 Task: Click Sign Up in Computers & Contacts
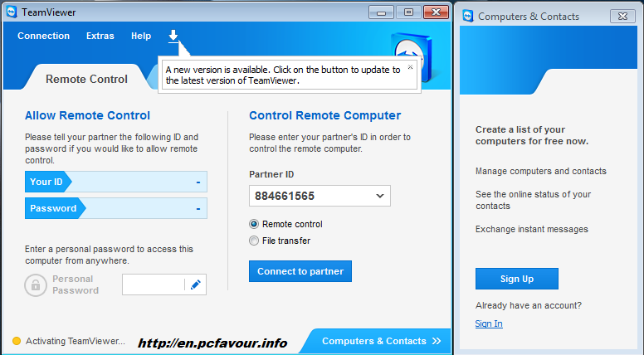tap(517, 279)
